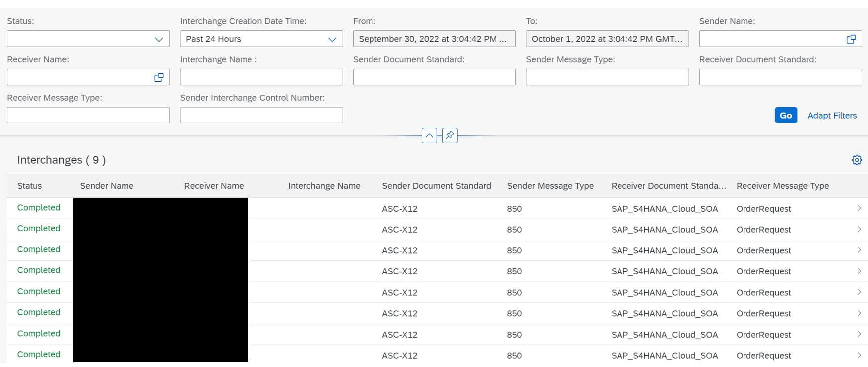Screen dimensions: 868x367
Task: Click Completed status in first row
Action: tap(39, 207)
